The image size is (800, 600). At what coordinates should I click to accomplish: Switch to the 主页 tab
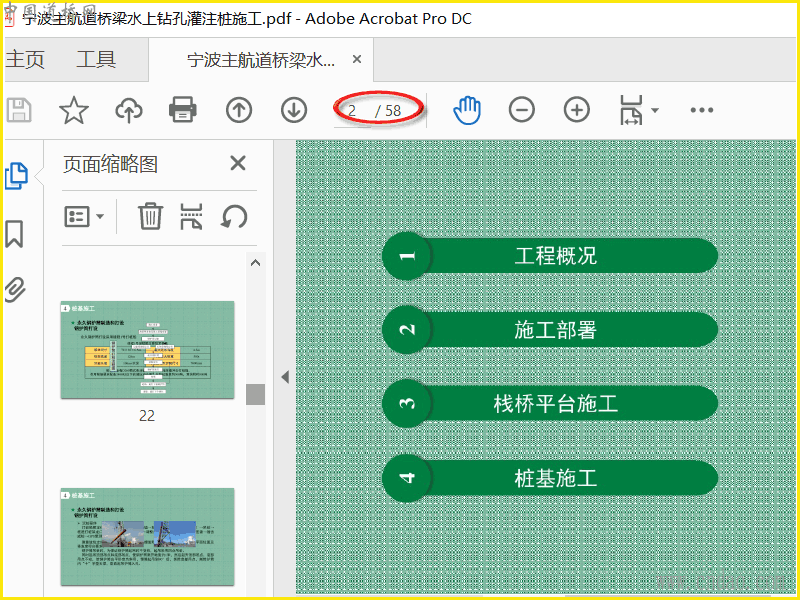coord(24,59)
